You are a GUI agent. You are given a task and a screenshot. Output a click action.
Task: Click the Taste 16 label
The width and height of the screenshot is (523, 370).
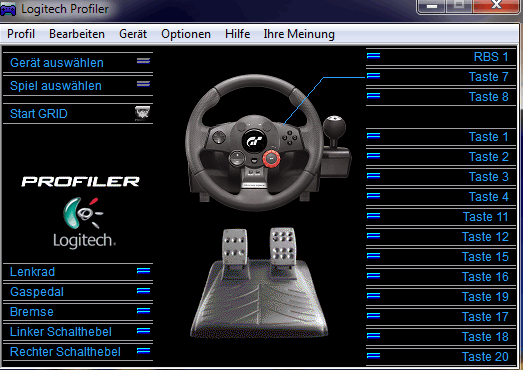pyautogui.click(x=485, y=277)
